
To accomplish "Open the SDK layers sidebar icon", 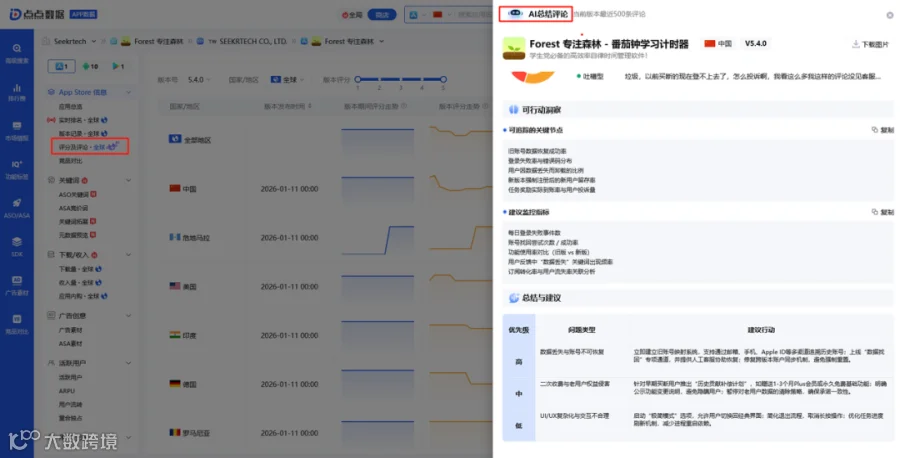I will coord(17,242).
